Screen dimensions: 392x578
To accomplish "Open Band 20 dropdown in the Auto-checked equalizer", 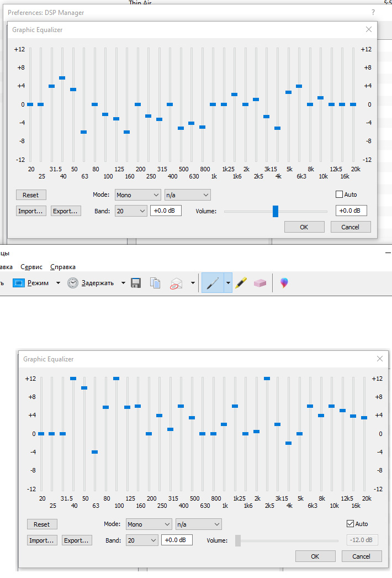I will [x=142, y=540].
